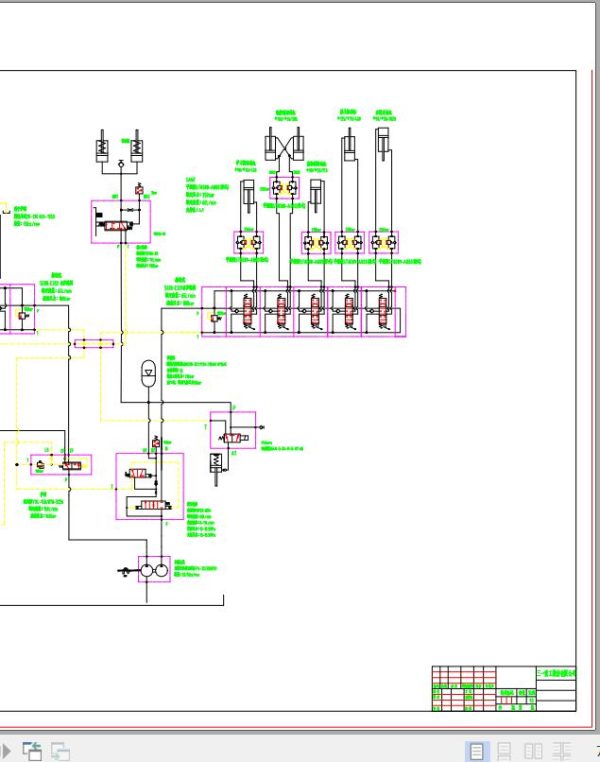Click the accumulator symbol in schematic
This screenshot has width=600, height=762.
(148, 373)
